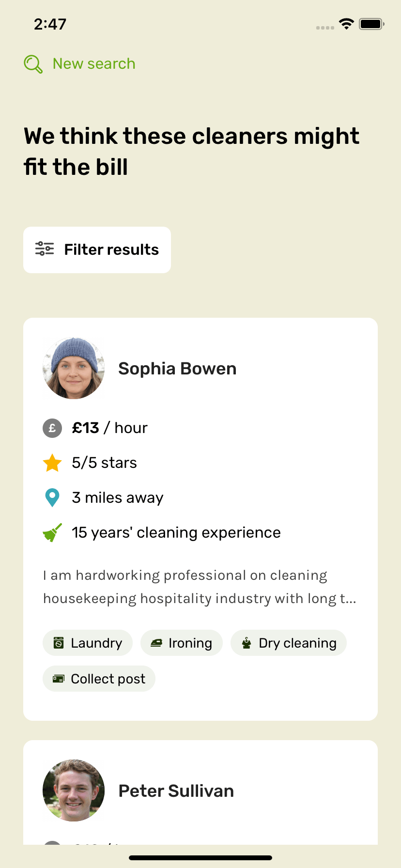This screenshot has height=868, width=401.
Task: Expand Sophia's truncated bio description
Action: (x=200, y=587)
